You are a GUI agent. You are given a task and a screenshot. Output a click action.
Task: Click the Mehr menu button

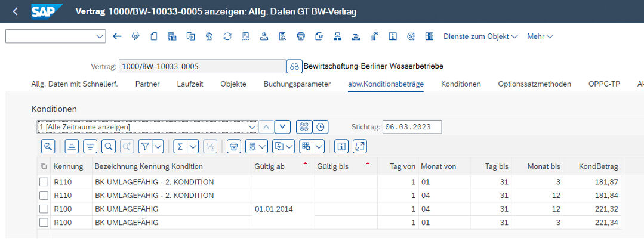[540, 36]
